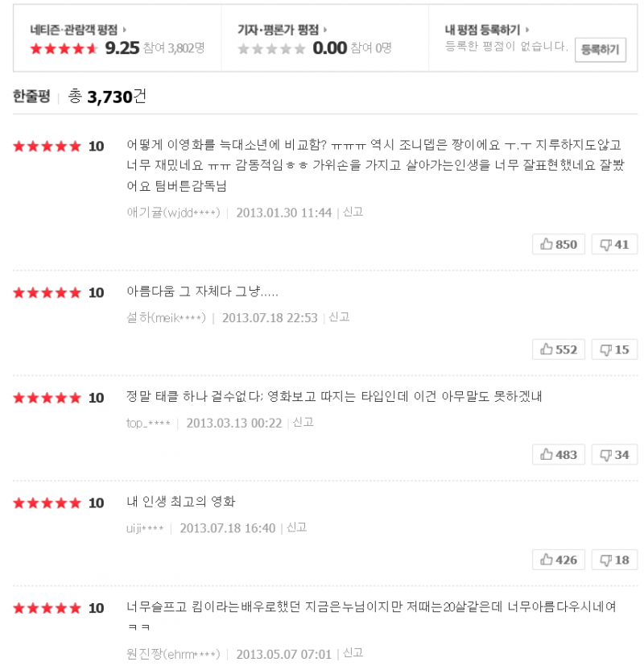Click 신고 on the 원진짱 review
This screenshot has width=644, height=670.
[x=353, y=653]
